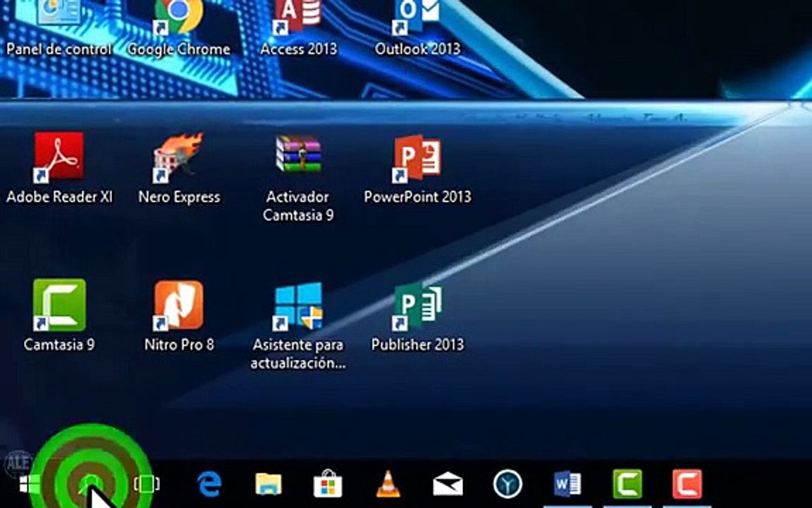Switch to the red Camtasia Recorder taskbar icon
The height and width of the screenshot is (508, 812).
[x=687, y=484]
